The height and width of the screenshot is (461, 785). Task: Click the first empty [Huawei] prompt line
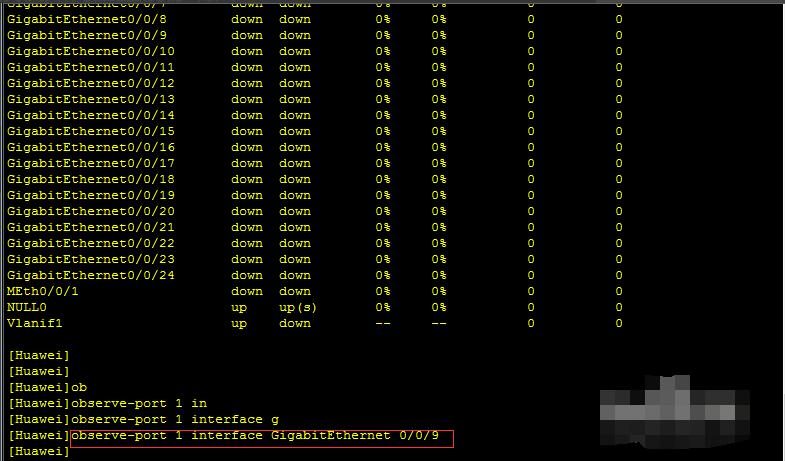click(x=39, y=355)
